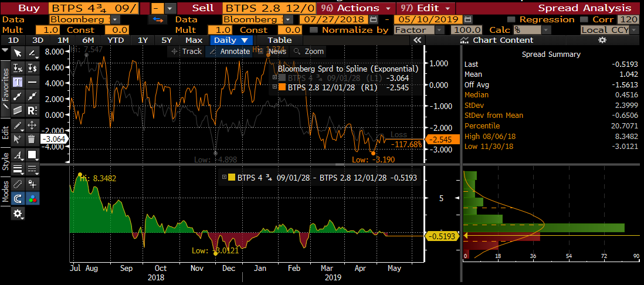
Task: Edit the Sell security field
Action: coord(270,8)
